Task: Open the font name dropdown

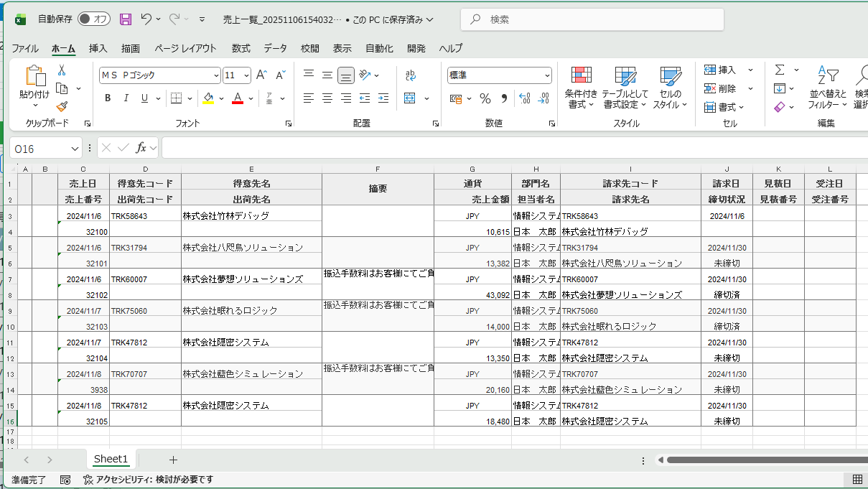Action: (216, 75)
